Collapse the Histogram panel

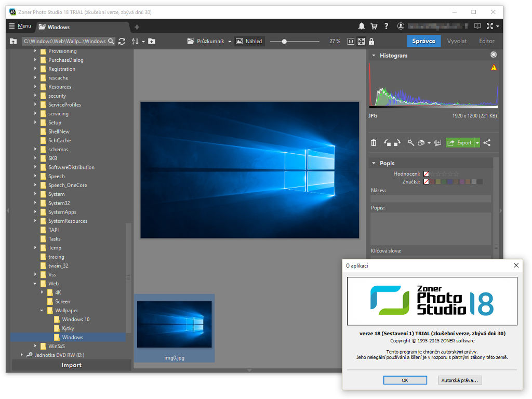coord(374,55)
